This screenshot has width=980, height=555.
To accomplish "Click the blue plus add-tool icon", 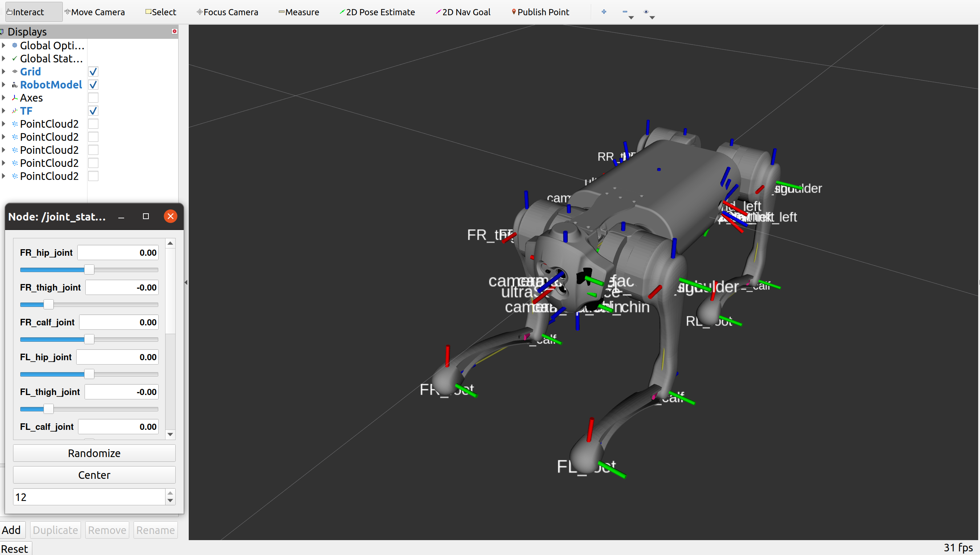I will tap(604, 12).
